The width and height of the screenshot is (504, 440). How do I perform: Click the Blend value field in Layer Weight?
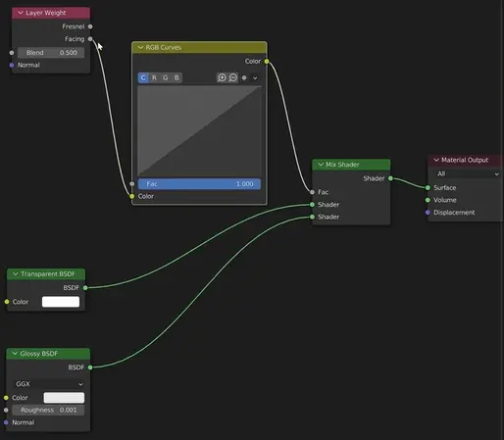point(51,53)
